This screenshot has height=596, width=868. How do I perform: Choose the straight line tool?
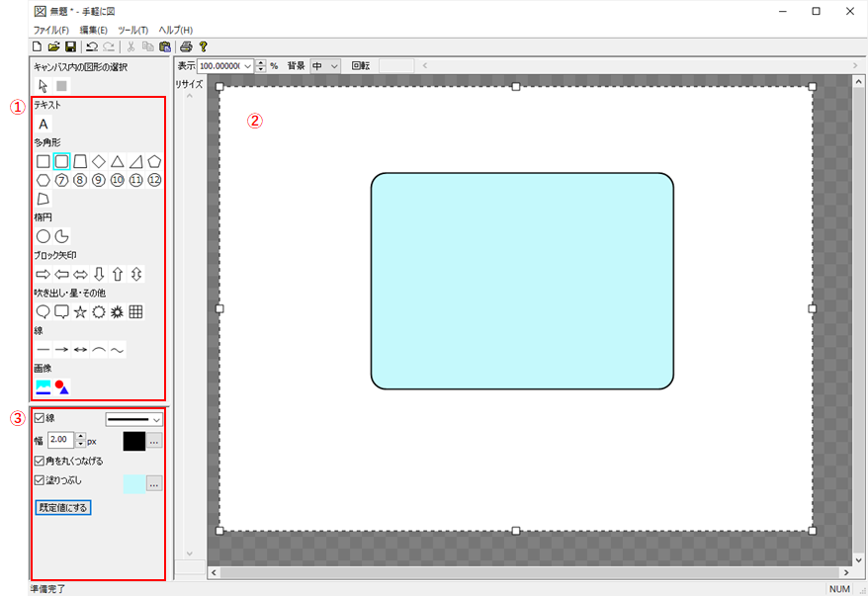tap(43, 349)
